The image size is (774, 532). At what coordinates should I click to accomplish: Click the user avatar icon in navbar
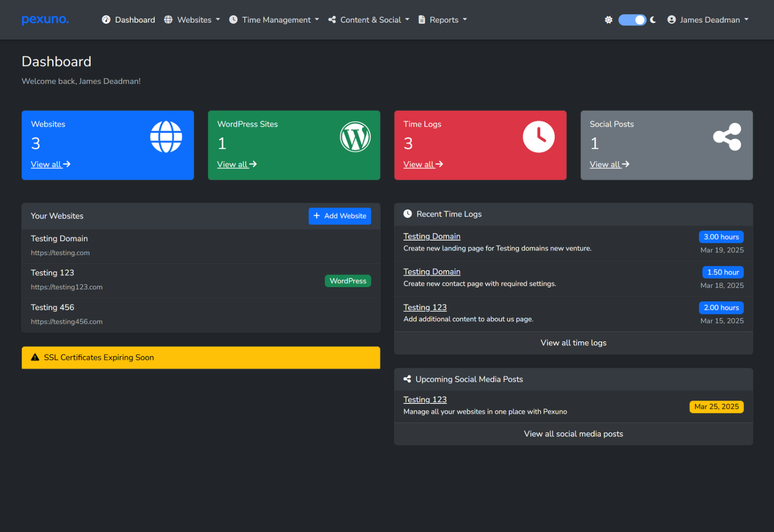click(671, 20)
